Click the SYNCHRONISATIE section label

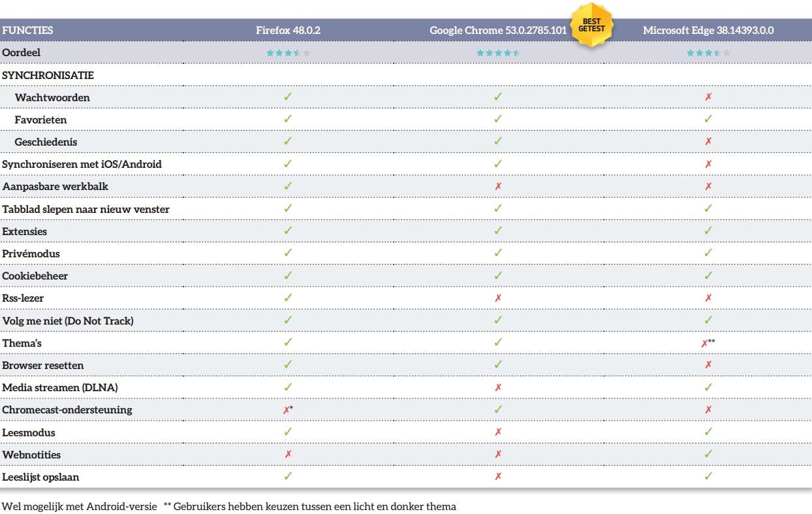(x=48, y=75)
